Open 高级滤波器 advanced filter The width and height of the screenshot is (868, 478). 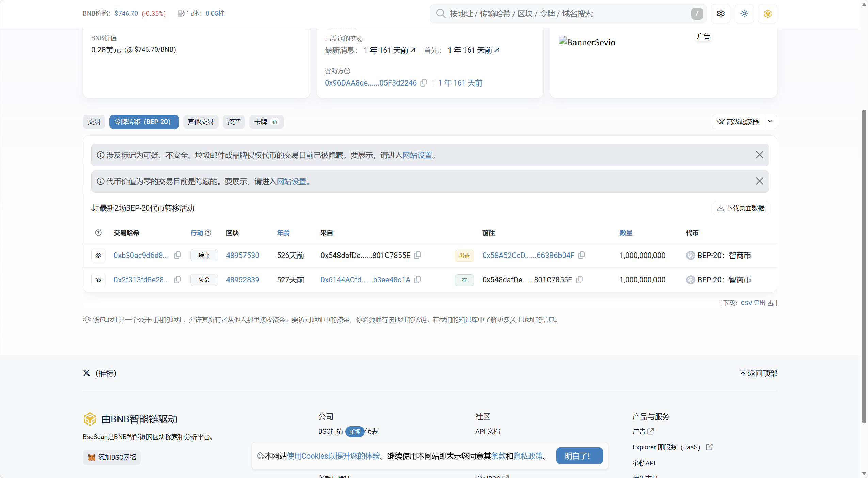[x=738, y=122]
